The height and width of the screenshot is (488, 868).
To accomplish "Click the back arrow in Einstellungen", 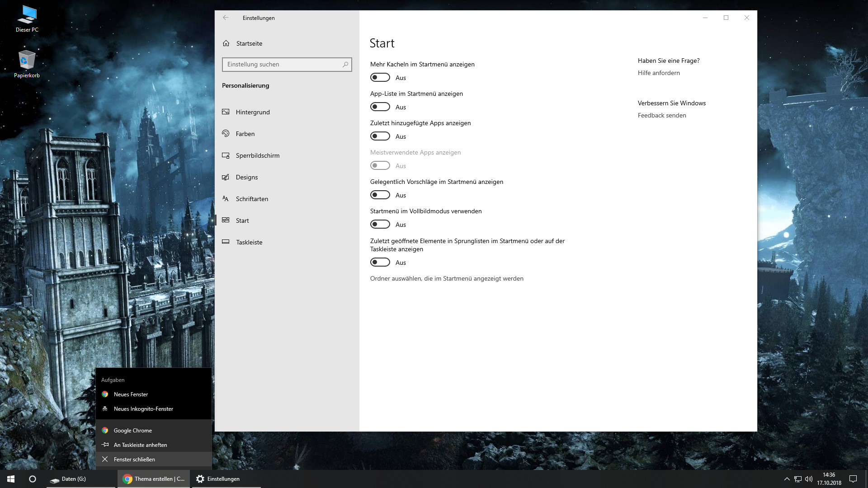I will tap(226, 18).
